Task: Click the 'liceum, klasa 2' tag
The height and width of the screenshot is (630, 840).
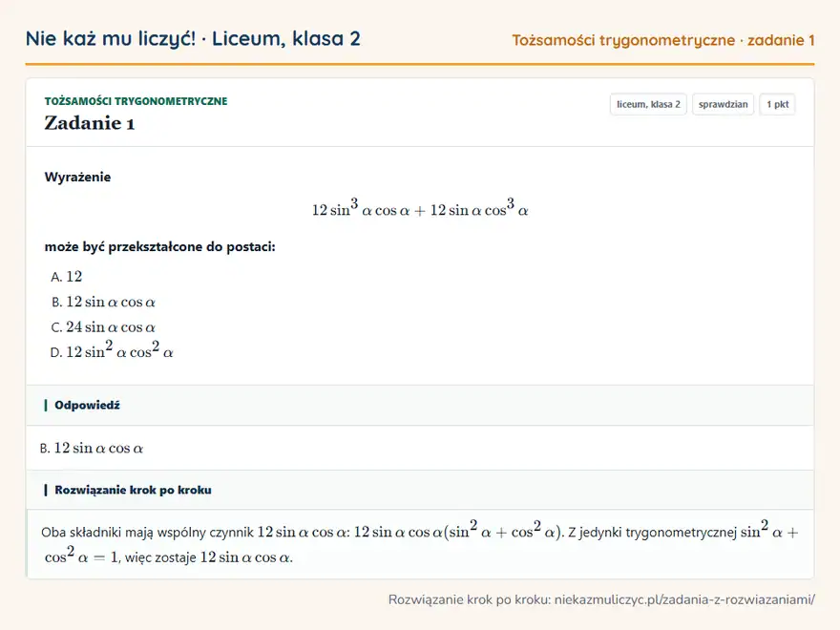Action: point(648,104)
